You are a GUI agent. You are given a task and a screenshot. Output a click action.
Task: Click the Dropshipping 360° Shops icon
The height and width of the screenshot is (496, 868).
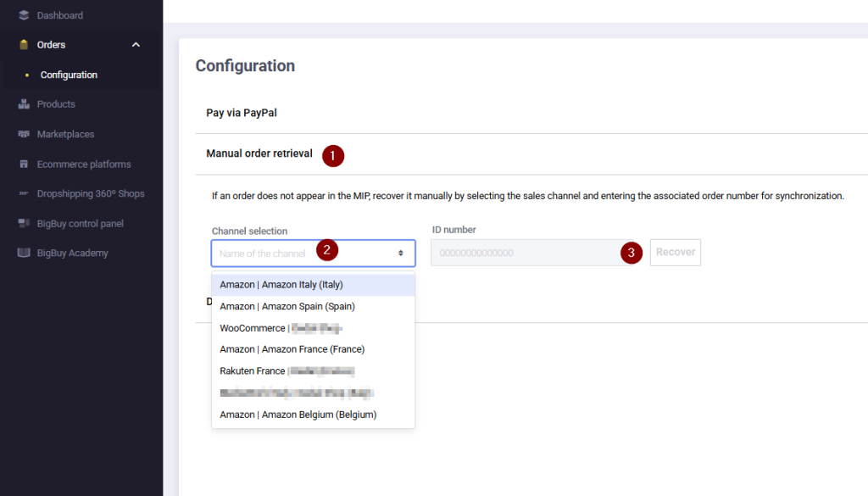[24, 194]
